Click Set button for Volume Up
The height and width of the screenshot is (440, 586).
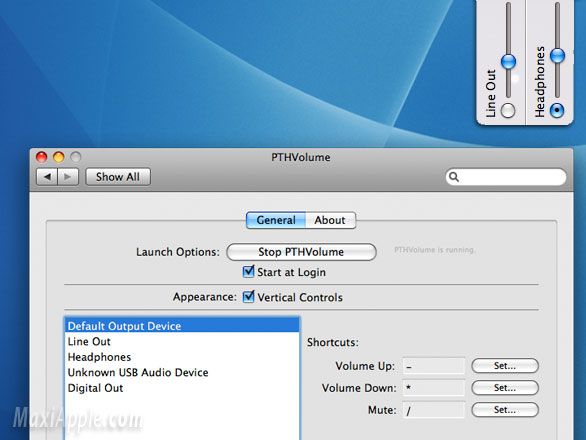tap(505, 366)
